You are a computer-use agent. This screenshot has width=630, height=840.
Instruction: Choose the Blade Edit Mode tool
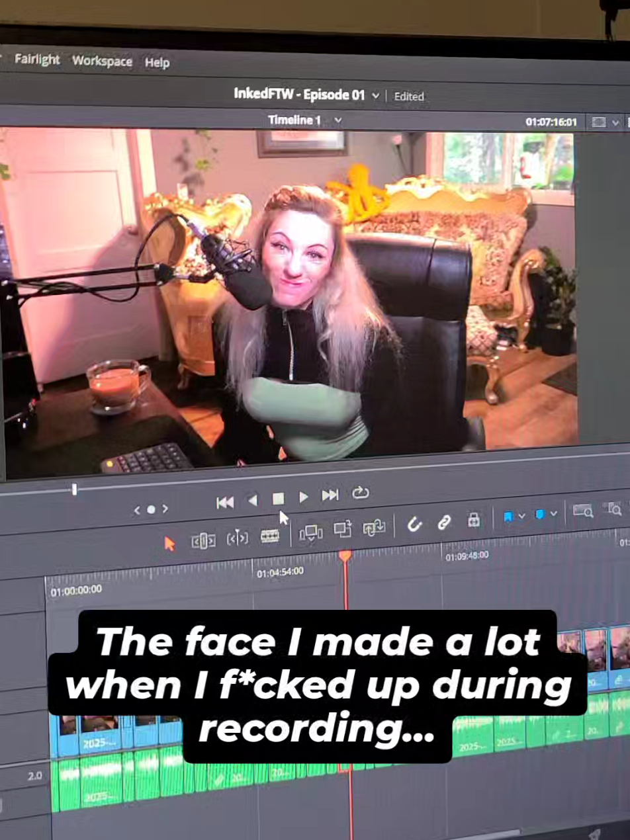point(269,535)
